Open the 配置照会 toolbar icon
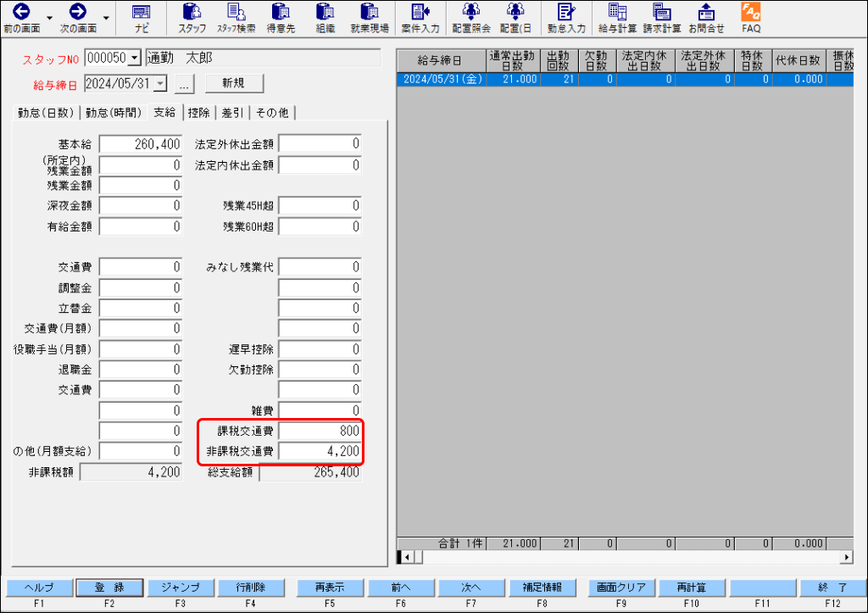This screenshot has width=868, height=613. pyautogui.click(x=471, y=18)
